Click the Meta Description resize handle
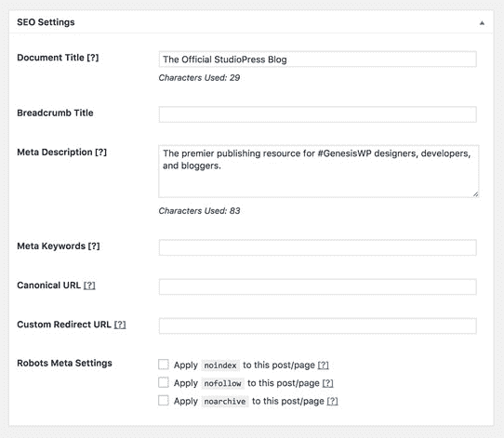504x438 pixels. coord(475,194)
